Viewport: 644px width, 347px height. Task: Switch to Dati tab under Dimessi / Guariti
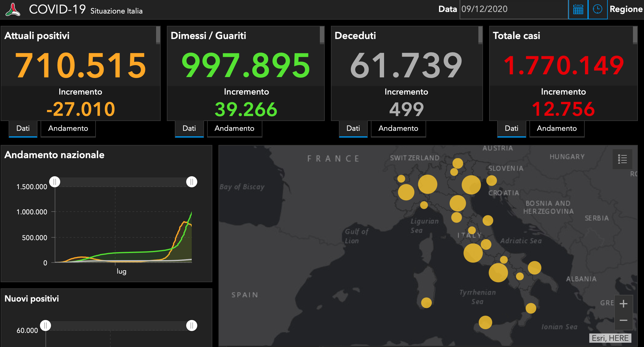pos(189,128)
